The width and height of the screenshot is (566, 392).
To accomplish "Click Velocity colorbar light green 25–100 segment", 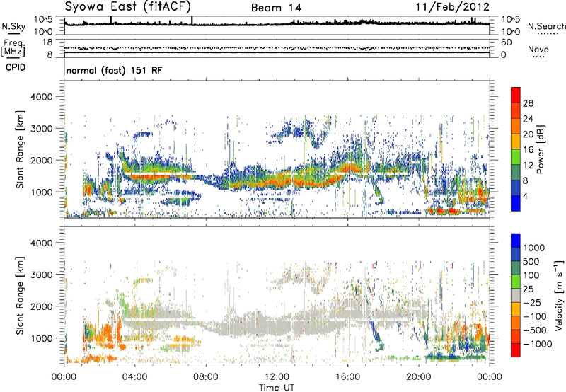I will [x=516, y=282].
